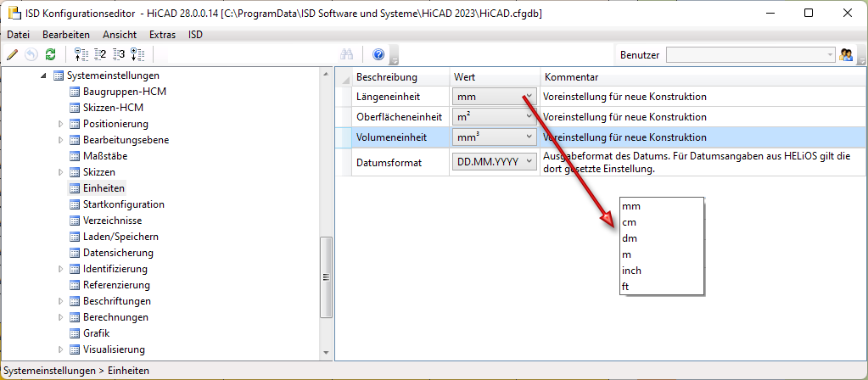Click the Wert column header

(x=495, y=77)
